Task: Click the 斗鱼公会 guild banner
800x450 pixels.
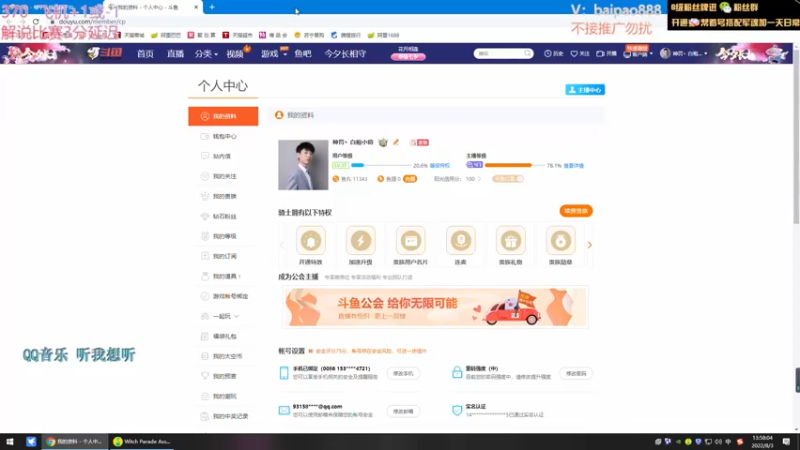Action: pos(435,307)
